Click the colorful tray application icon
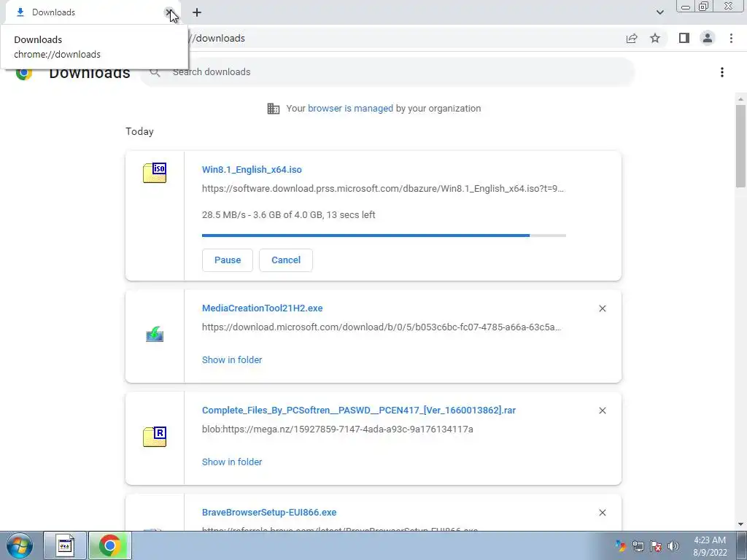The image size is (747, 560). pyautogui.click(x=620, y=545)
